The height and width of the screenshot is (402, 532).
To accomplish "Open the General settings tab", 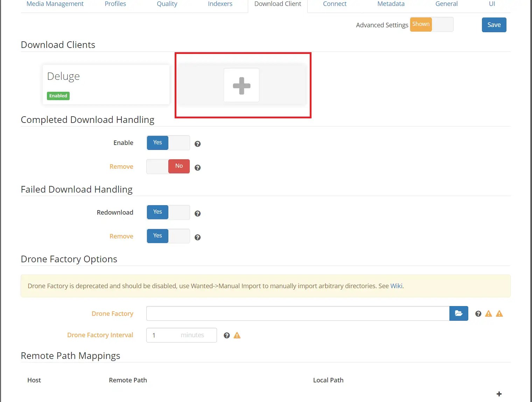I will 447,4.
